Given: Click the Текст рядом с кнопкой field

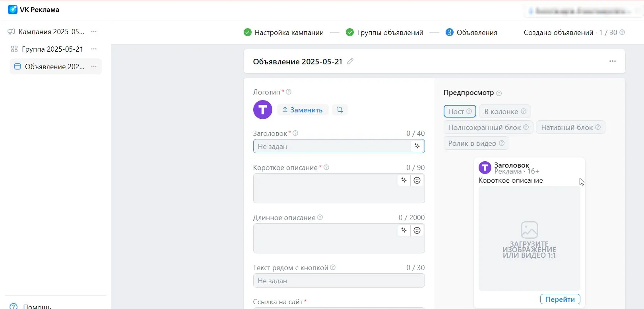Looking at the screenshot, I should click(x=339, y=281).
